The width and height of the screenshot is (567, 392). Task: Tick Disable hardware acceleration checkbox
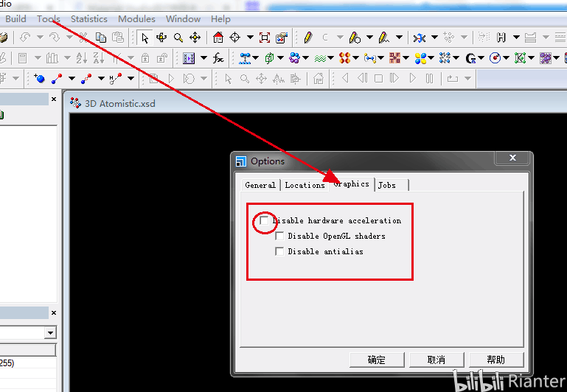click(265, 220)
